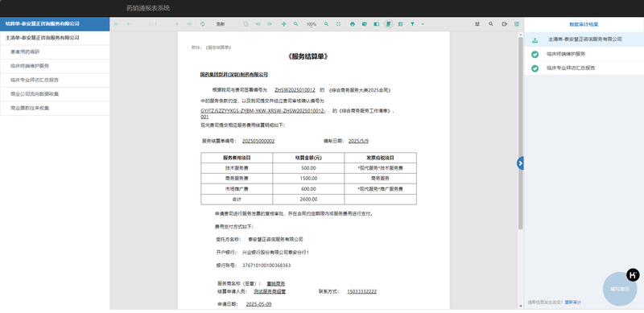Click the green refresh circular icon
This screenshot has height=313, width=644.
[203, 24]
